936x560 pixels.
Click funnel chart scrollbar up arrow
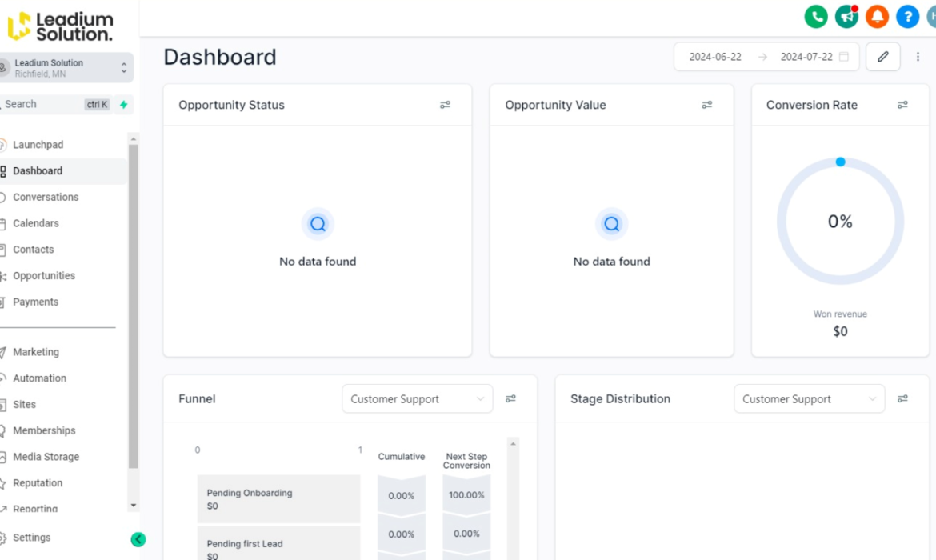(x=513, y=443)
